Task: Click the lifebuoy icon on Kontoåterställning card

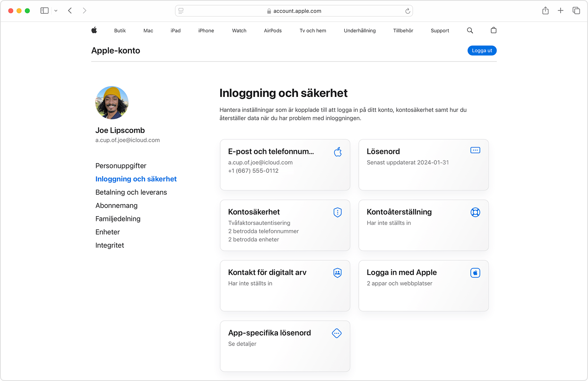Action: (475, 212)
